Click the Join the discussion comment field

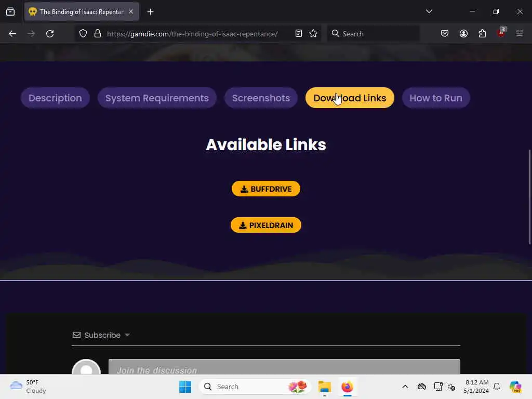[284, 367]
